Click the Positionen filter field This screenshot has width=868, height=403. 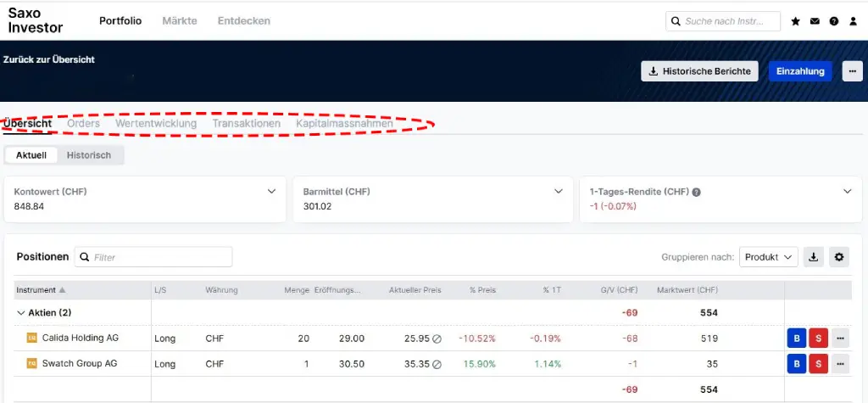click(x=153, y=257)
